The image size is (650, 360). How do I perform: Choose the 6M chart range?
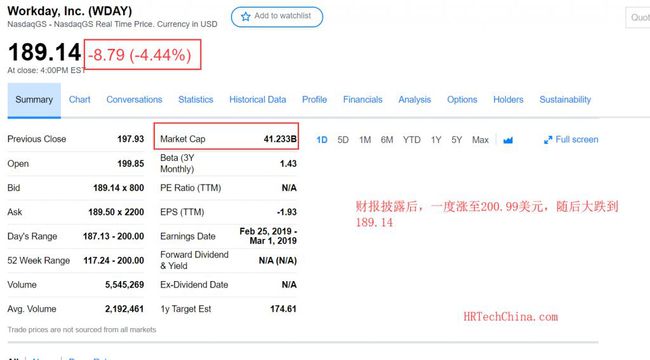(x=387, y=140)
